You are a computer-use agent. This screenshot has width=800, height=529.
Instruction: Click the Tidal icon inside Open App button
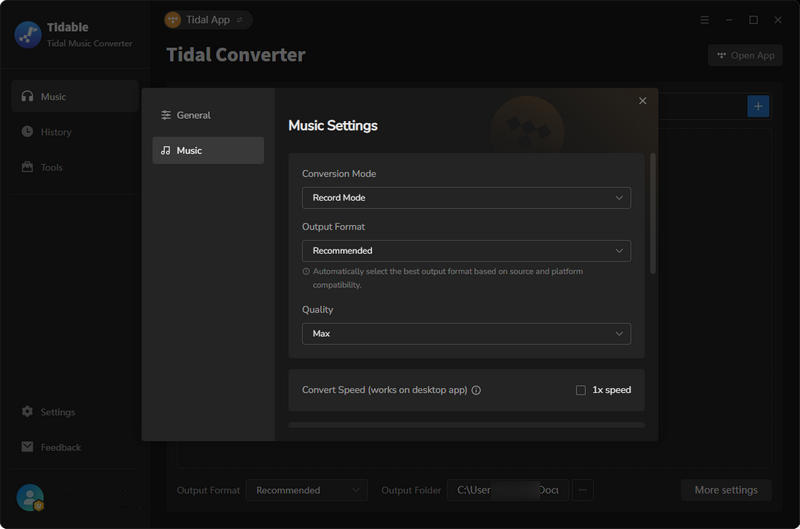point(721,55)
